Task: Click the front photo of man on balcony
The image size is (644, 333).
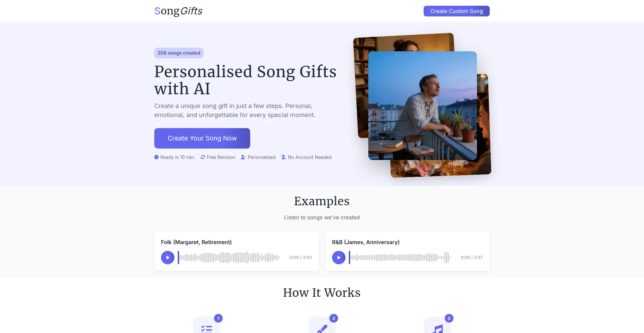Action: (x=423, y=106)
